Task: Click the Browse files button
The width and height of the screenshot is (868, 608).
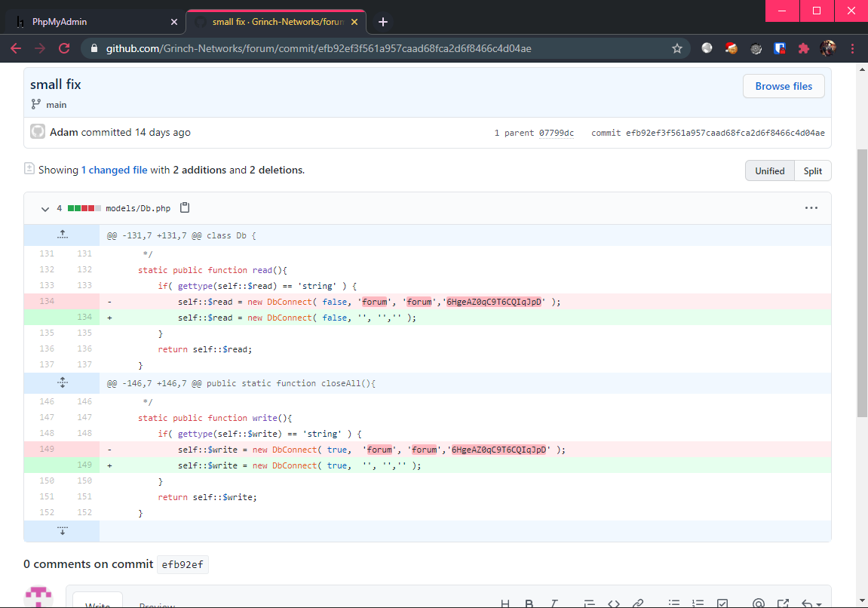Action: pos(784,87)
